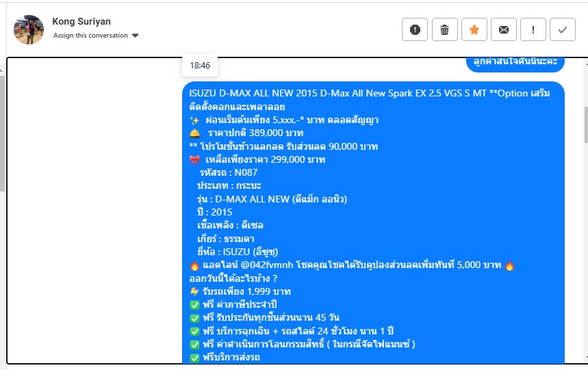This screenshot has height=370, width=588.
Task: Click the 5,xxx.-* installment line
Action: (284, 120)
